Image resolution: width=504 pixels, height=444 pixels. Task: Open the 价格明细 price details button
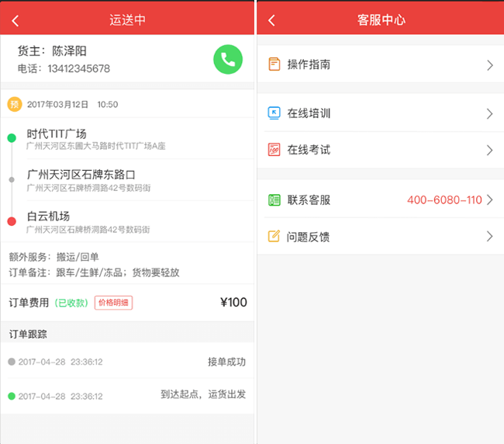pyautogui.click(x=113, y=303)
